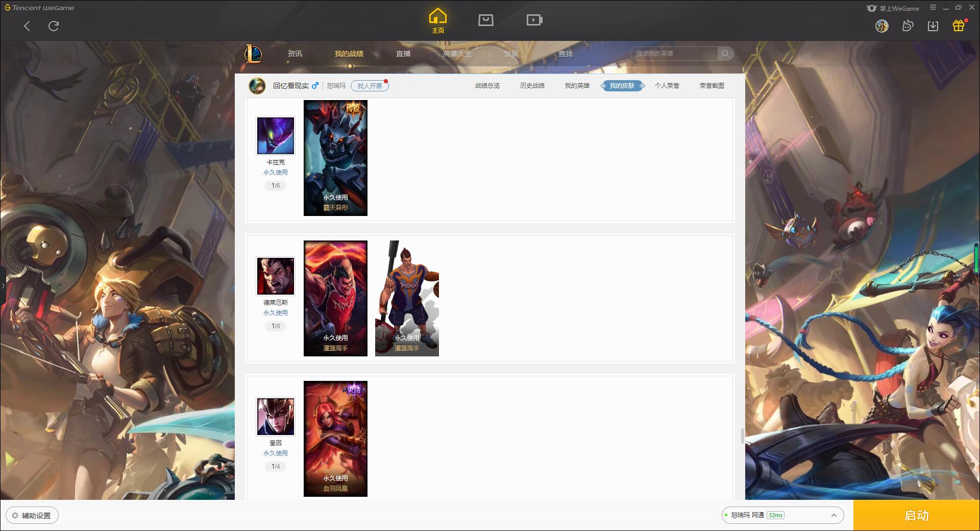Open the download manager icon

tap(933, 26)
